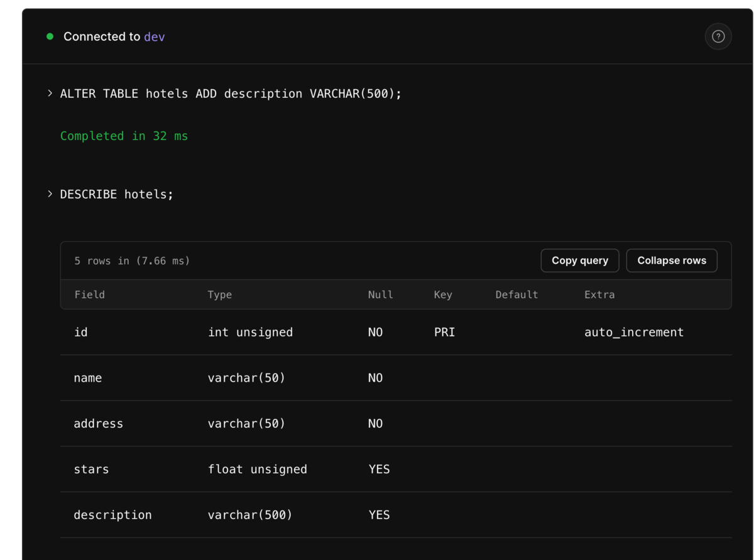Click the Field column header
Screen dimensions: 754x560
pos(90,294)
